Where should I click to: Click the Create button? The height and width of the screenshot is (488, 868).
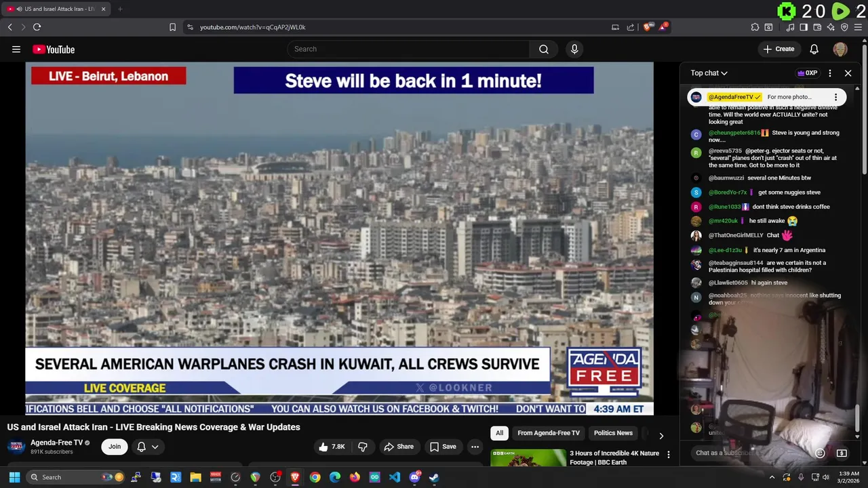(778, 49)
